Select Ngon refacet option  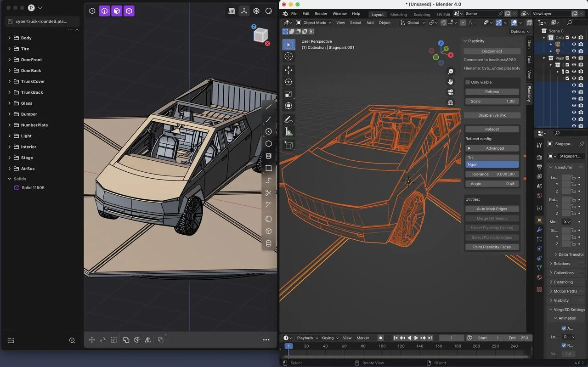click(492, 164)
